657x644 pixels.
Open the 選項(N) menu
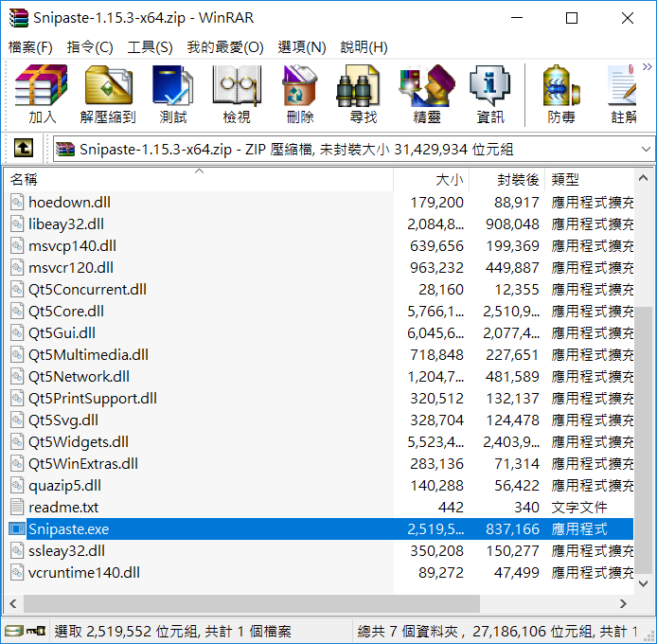click(x=302, y=47)
